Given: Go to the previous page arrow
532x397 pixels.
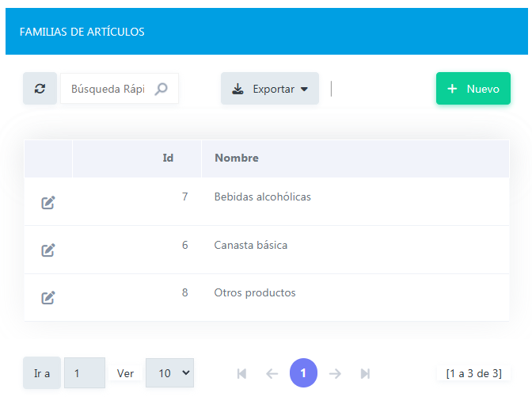Looking at the screenshot, I should (272, 373).
